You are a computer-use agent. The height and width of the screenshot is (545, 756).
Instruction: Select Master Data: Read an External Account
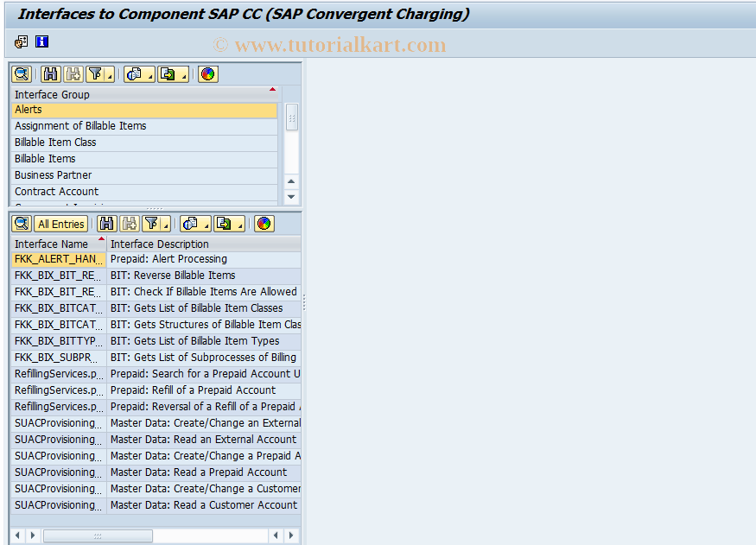pyautogui.click(x=205, y=440)
